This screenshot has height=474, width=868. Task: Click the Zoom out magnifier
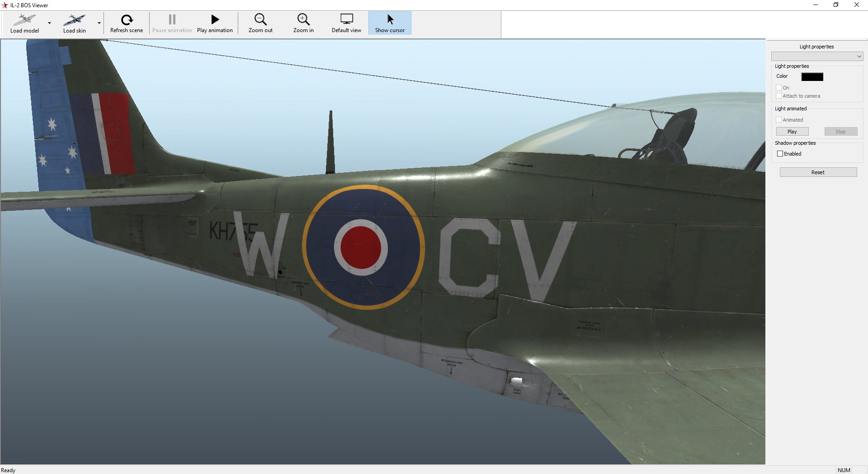click(260, 19)
